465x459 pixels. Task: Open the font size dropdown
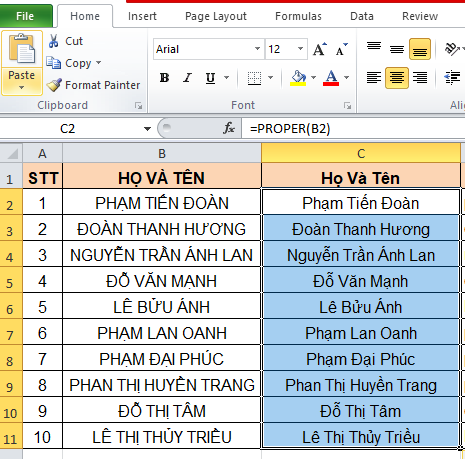pos(300,49)
